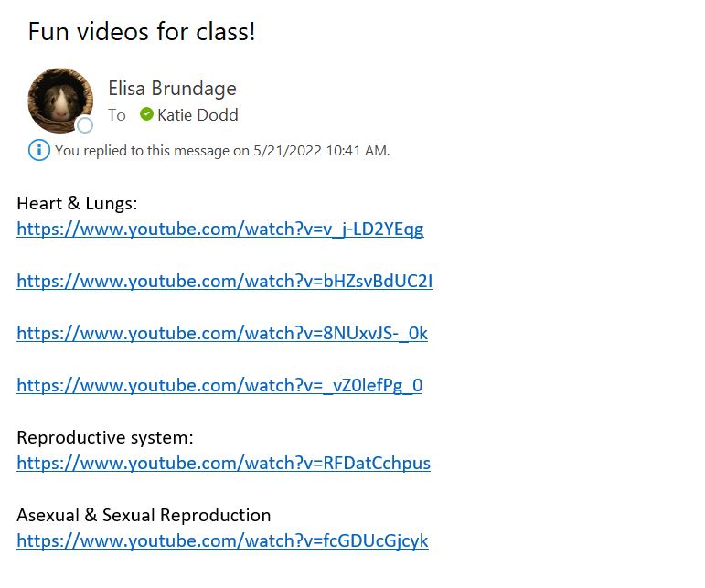705x588 pixels.
Task: Click the 'Asexual & Sexual Reproduction' heading text
Action: click(144, 515)
